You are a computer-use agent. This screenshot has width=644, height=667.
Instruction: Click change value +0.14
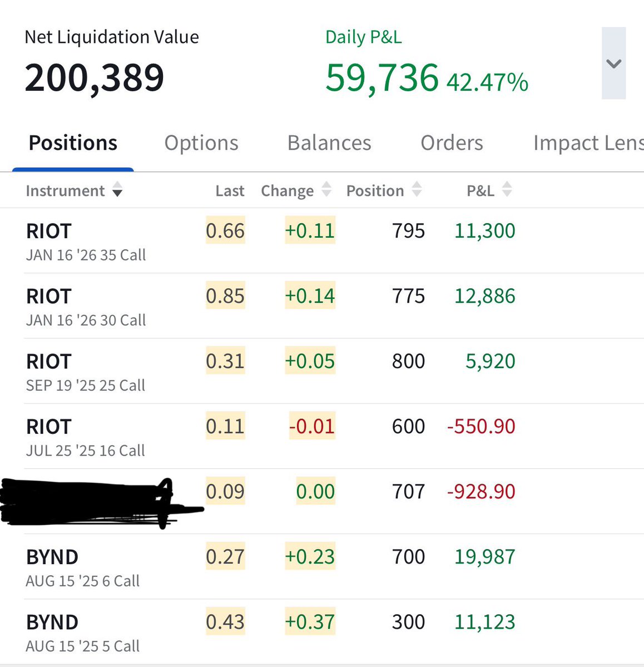310,295
